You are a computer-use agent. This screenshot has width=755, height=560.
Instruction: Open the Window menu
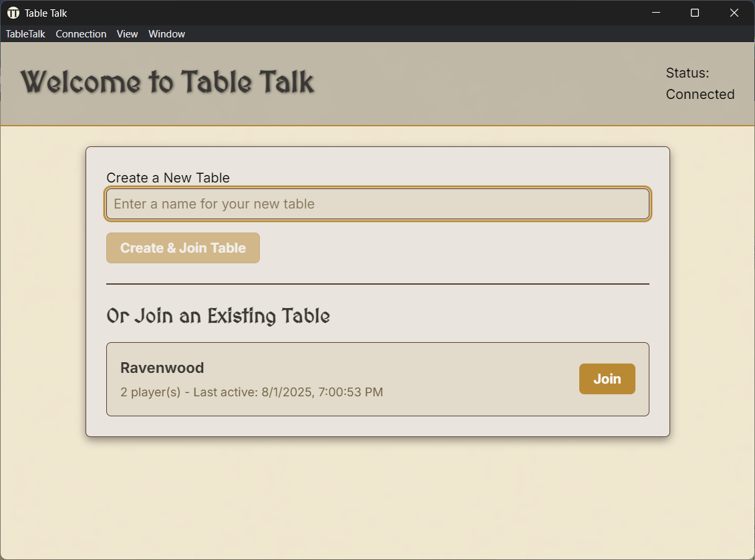point(166,34)
